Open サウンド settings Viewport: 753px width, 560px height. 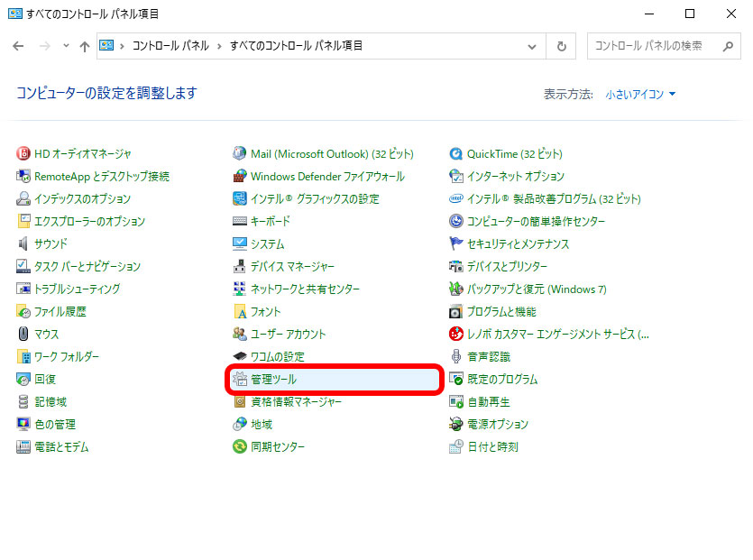coord(48,243)
